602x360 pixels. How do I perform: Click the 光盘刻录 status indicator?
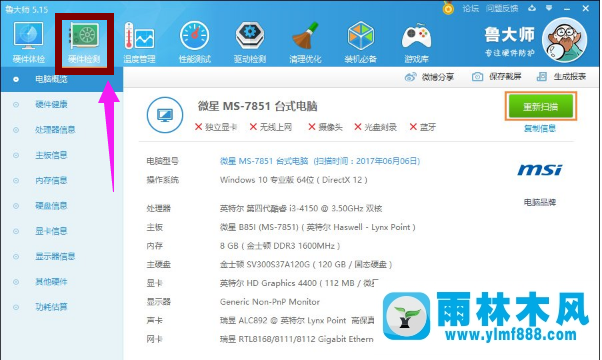point(375,127)
